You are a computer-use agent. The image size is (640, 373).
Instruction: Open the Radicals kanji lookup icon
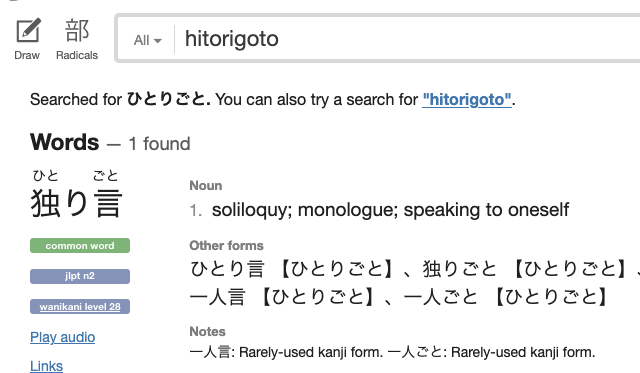77,31
